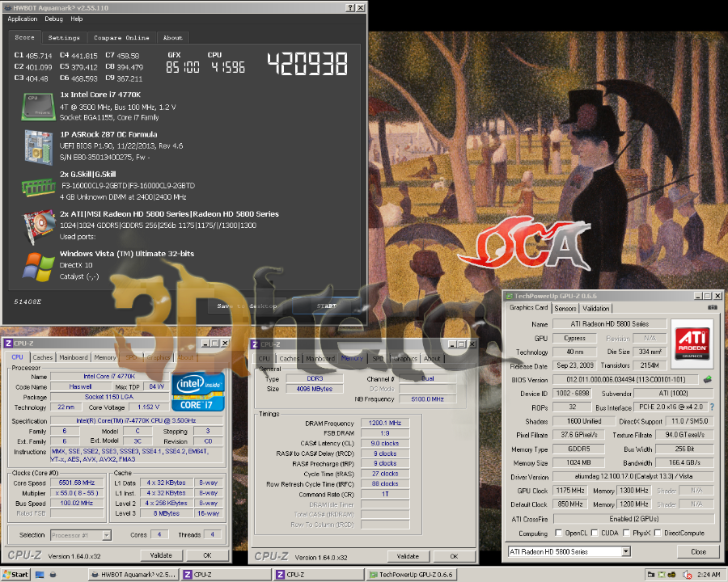Toggle the CUDA checkbox in GPU-Z
Screen dimensions: 728x582
tap(595, 533)
